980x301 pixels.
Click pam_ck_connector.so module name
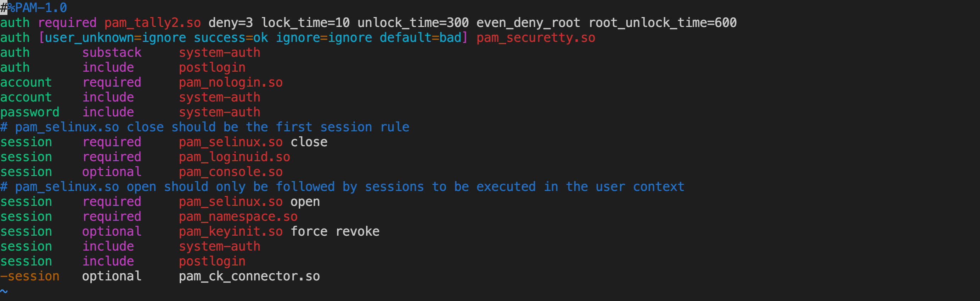[249, 276]
